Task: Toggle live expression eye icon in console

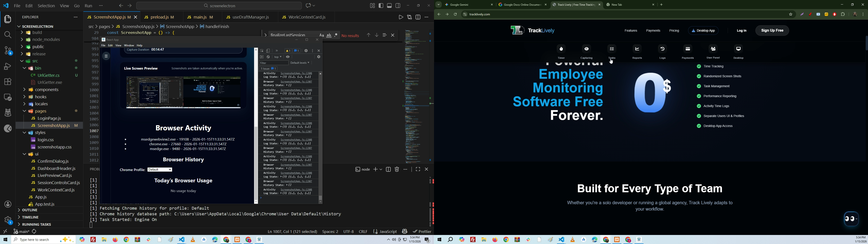Action: (x=288, y=57)
